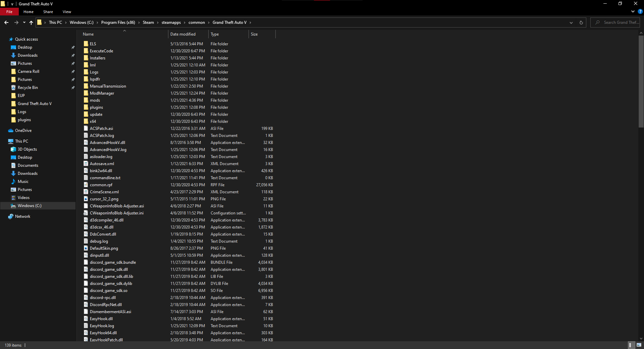This screenshot has height=349, width=644.
Task: Select Desktop under This PC in sidebar
Action: click(x=25, y=157)
